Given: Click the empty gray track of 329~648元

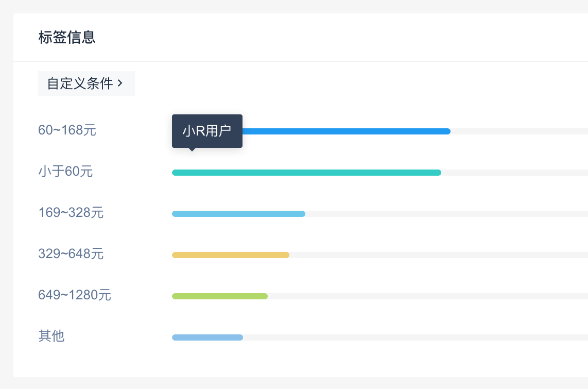Looking at the screenshot, I should [x=438, y=255].
